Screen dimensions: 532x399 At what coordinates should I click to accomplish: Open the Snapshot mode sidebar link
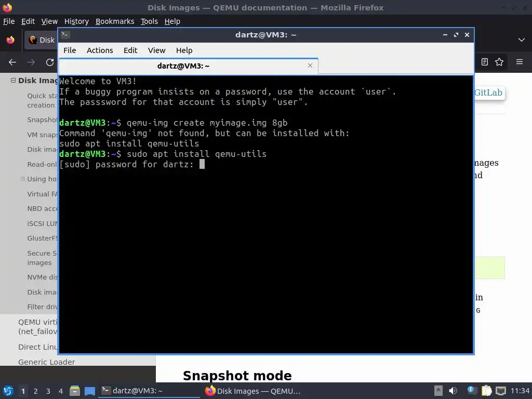coord(42,120)
